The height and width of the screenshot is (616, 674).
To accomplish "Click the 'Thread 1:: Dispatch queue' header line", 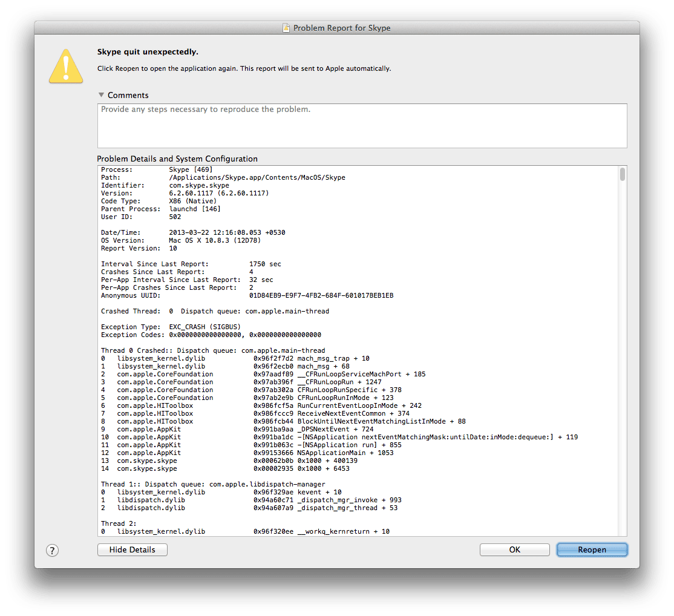I will coord(213,484).
